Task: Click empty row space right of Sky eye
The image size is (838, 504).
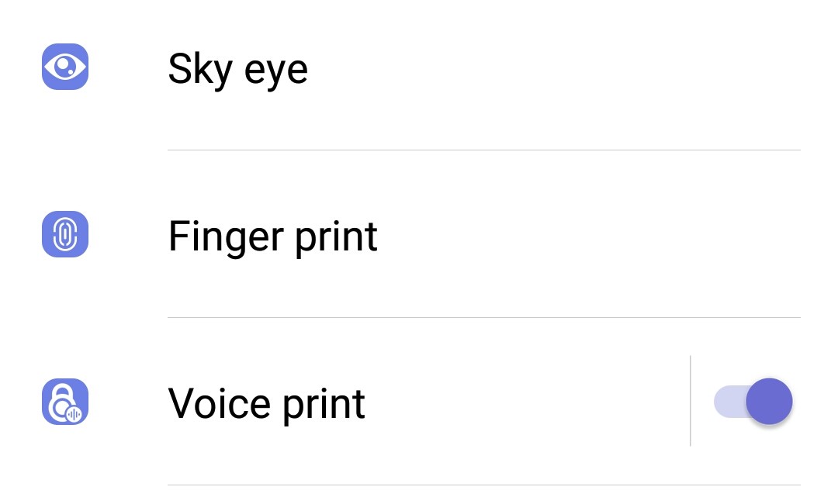Action: [x=554, y=69]
